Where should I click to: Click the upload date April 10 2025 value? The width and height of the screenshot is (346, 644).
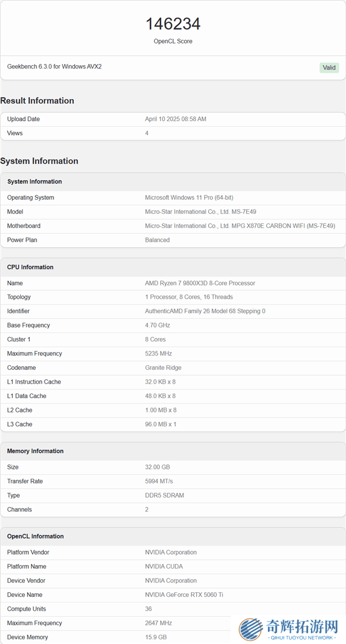(175, 119)
